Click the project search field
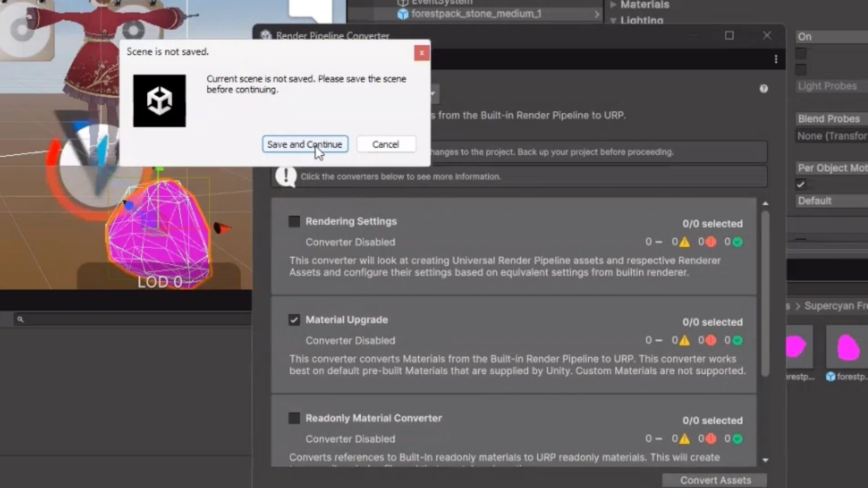Screen dimensions: 868x488 [133, 319]
